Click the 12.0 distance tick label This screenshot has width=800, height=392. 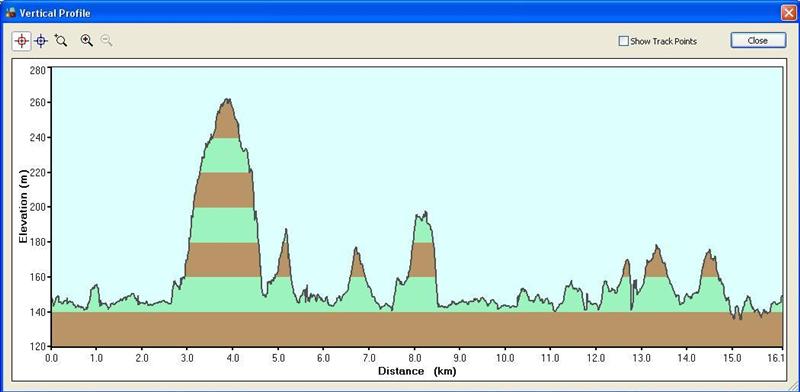(x=596, y=358)
